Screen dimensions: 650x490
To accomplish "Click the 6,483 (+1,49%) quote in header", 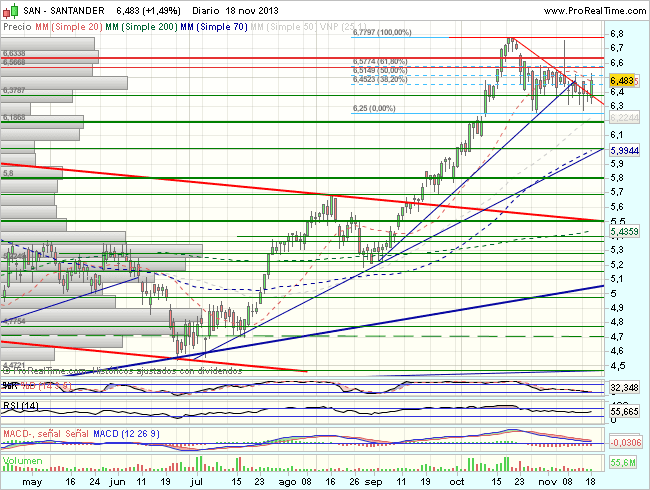I will tap(148, 11).
